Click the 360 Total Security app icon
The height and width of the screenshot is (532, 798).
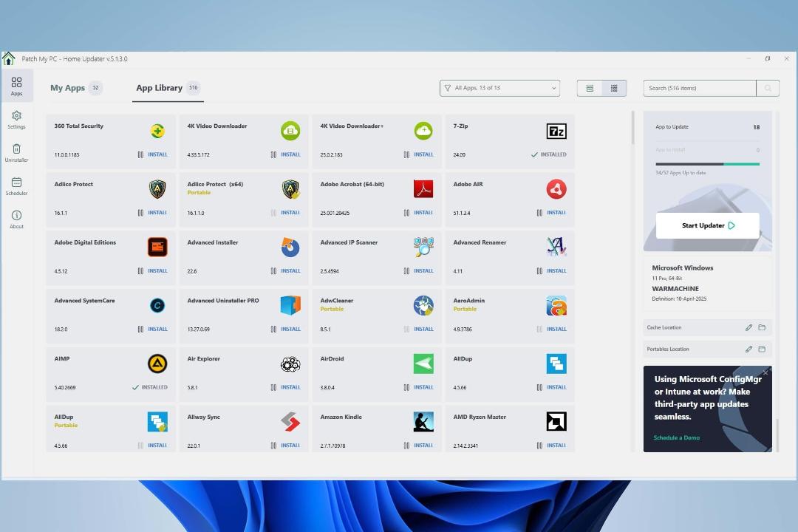157,131
